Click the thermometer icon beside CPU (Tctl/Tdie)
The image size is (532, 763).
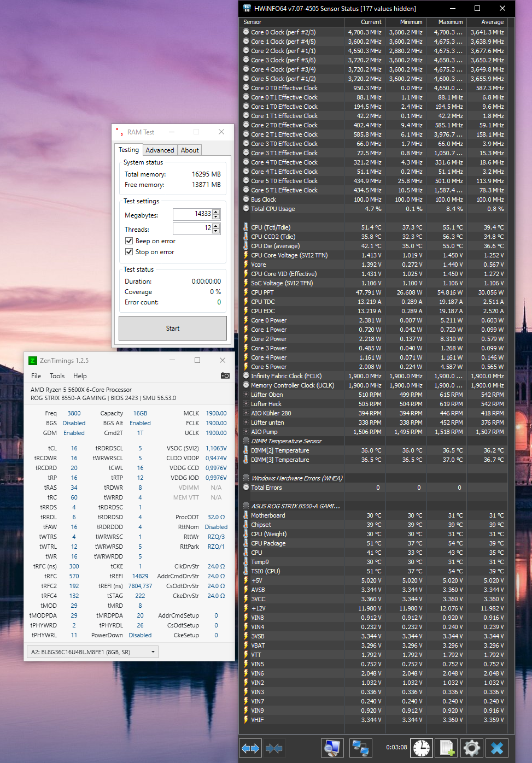pos(246,227)
